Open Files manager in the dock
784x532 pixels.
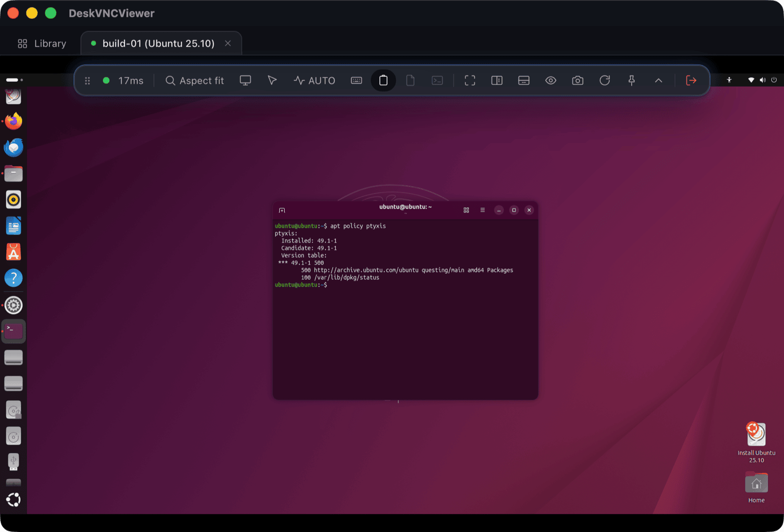click(14, 173)
